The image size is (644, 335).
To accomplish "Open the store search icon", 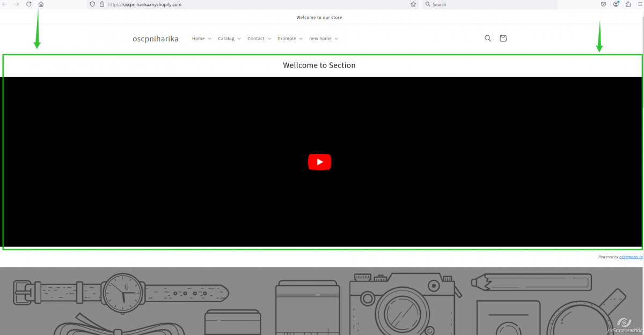I will pos(487,38).
